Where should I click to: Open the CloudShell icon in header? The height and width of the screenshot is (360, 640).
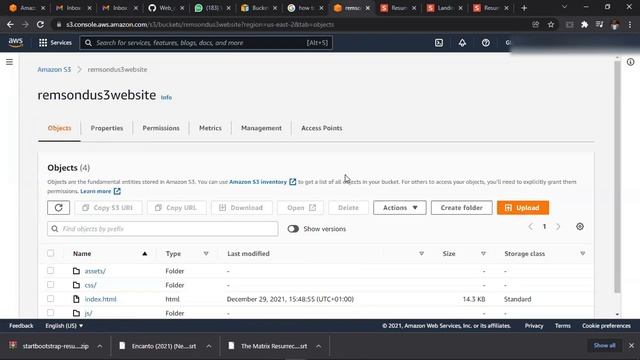[439, 42]
